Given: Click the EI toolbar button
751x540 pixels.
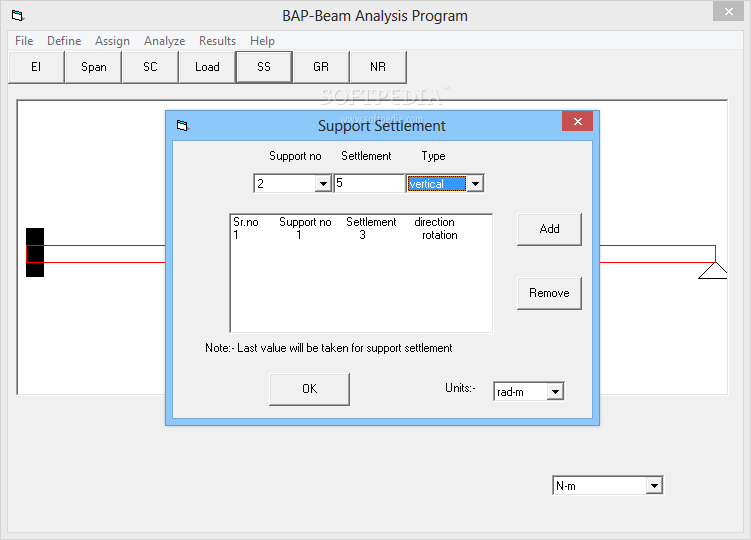Looking at the screenshot, I should tap(36, 67).
